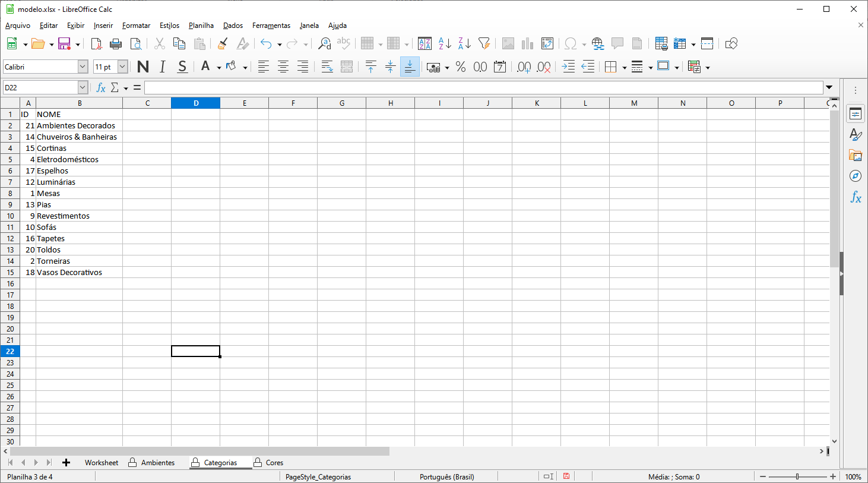868x483 pixels.
Task: Click the formula input line
Action: [x=483, y=87]
